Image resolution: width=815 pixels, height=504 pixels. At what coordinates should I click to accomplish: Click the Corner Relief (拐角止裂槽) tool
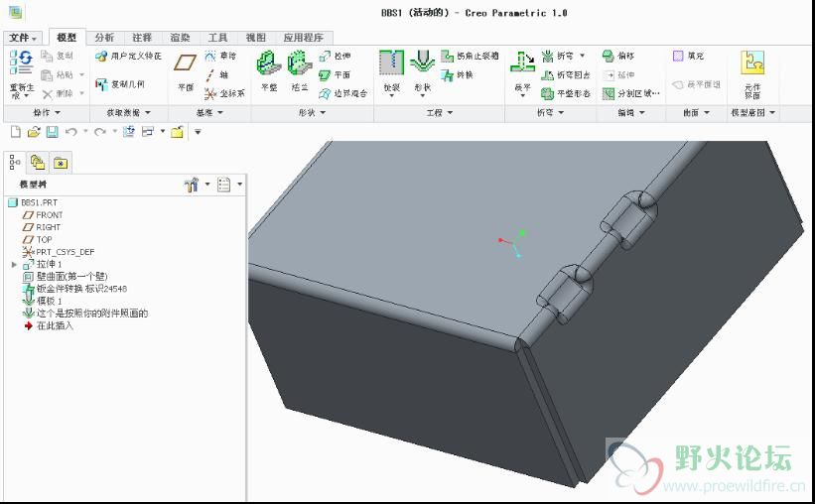pos(470,56)
